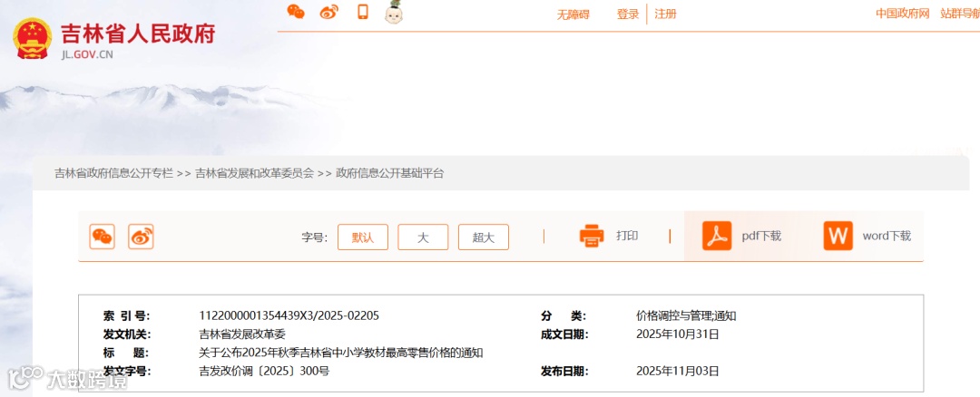Click the 打印 print label
Viewport: 980px width, 397px height.
pos(627,236)
